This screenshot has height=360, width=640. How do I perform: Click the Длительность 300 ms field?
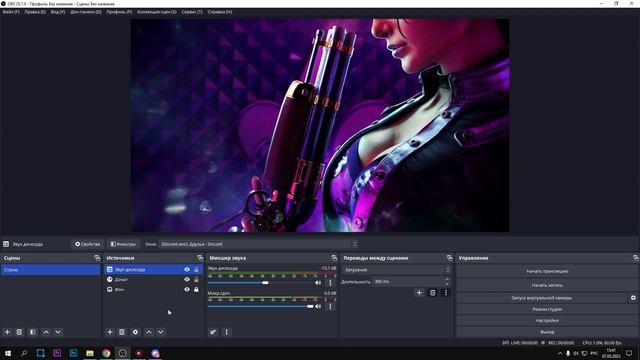pyautogui.click(x=408, y=282)
